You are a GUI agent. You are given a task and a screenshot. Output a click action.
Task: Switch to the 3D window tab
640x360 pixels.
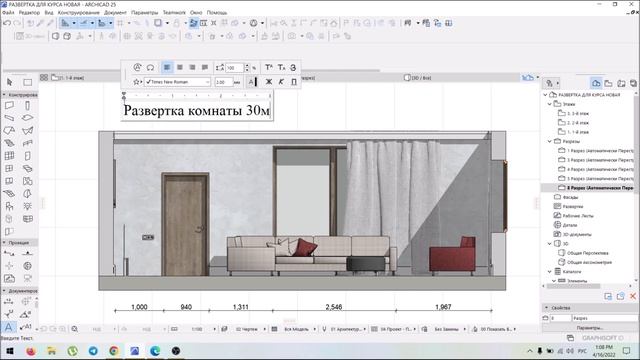[x=418, y=78]
